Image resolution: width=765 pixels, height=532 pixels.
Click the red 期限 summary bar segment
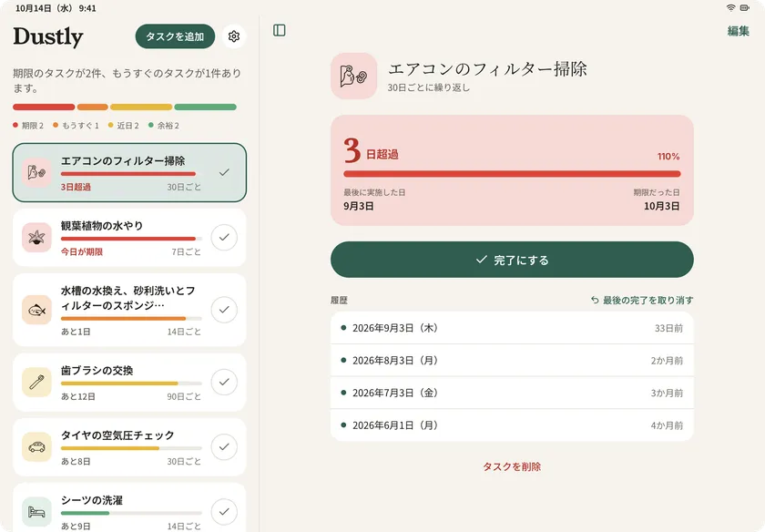44,107
